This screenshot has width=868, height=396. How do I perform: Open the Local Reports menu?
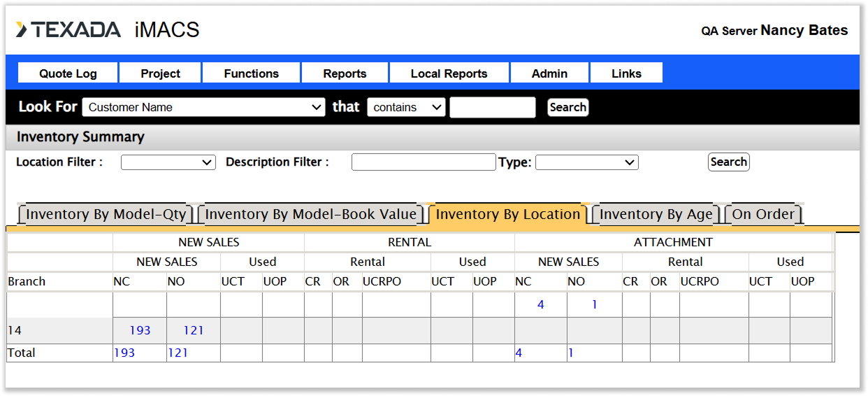click(449, 73)
